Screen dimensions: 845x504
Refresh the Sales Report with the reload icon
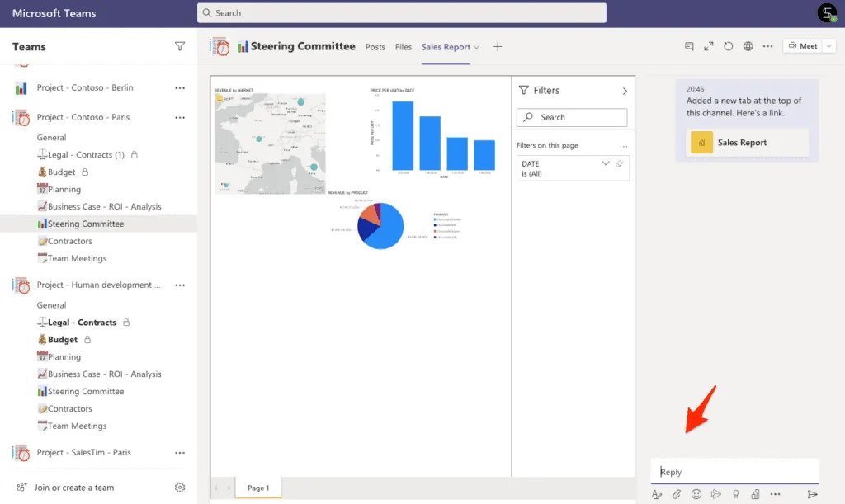[x=728, y=45]
